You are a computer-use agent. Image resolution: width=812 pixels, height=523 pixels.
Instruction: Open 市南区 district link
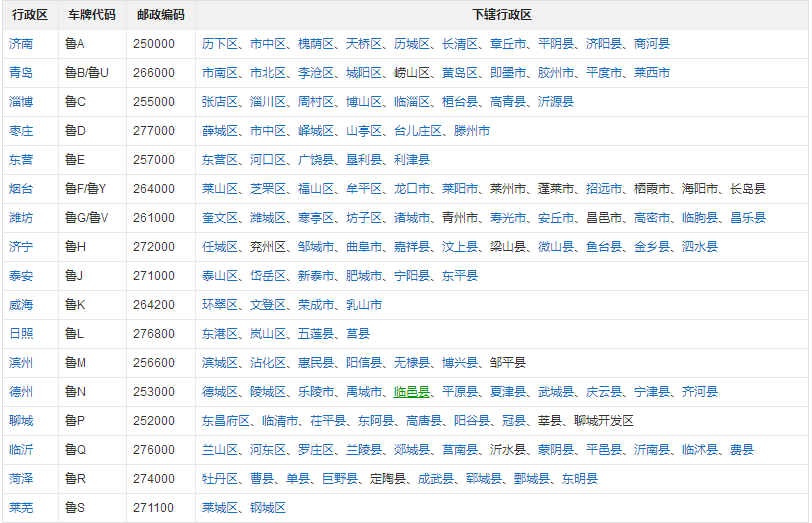220,73
